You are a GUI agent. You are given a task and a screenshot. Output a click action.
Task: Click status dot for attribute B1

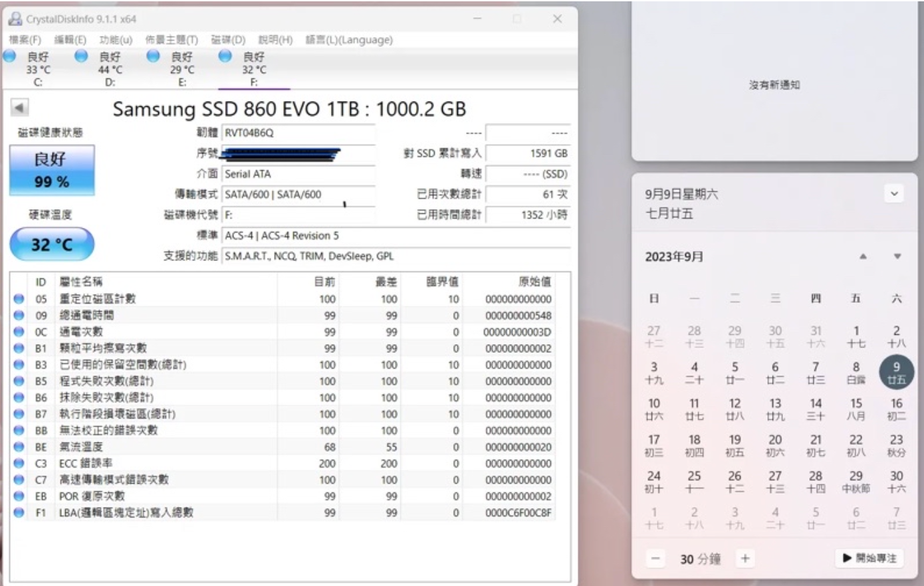point(19,348)
